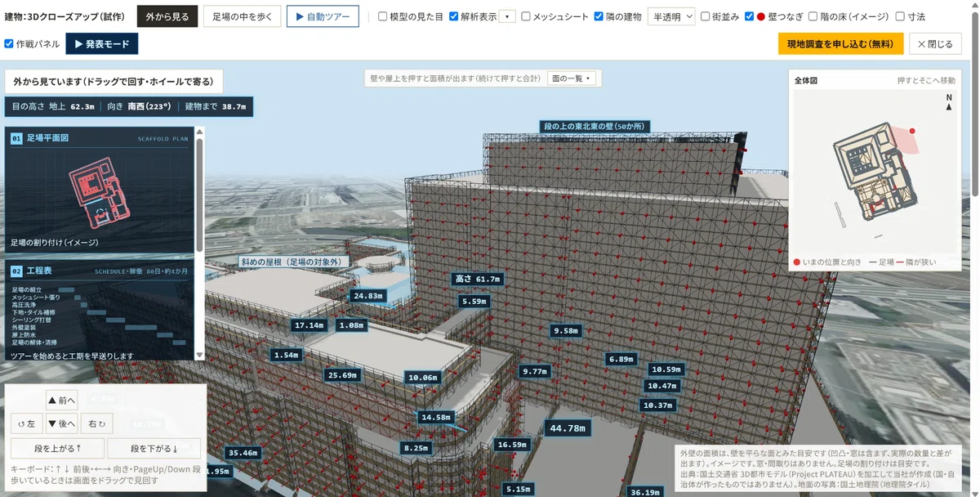This screenshot has width=980, height=497.
Task: Click the 高さ 61.7m label
Action: pos(477,279)
